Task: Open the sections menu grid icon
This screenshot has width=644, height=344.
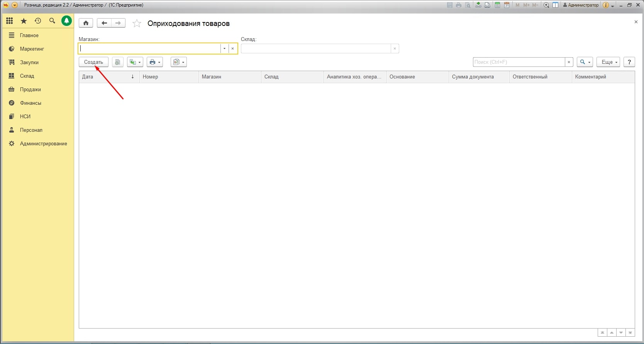Action: pos(10,21)
